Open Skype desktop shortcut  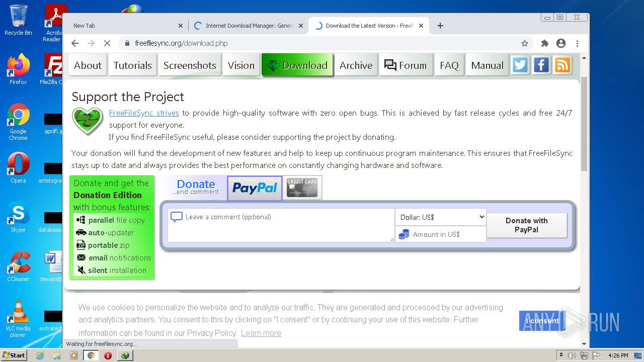[x=18, y=218]
